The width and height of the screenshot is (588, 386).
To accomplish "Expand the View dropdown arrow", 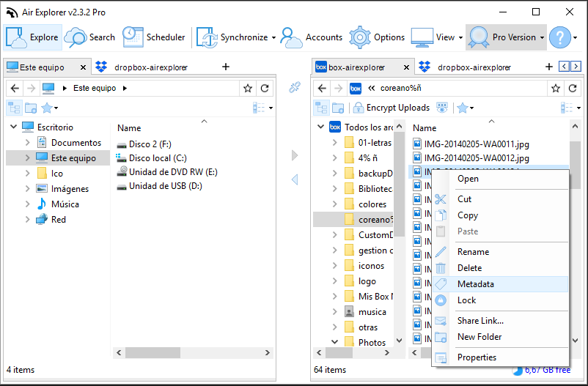I will (460, 37).
